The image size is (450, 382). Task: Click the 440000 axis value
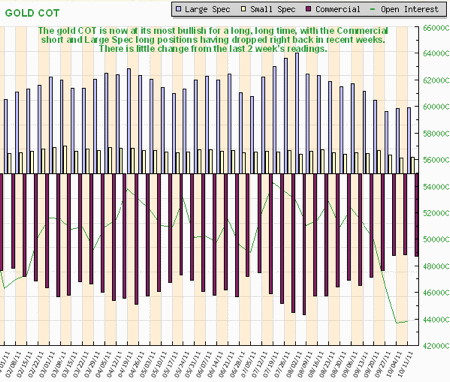[x=436, y=319]
